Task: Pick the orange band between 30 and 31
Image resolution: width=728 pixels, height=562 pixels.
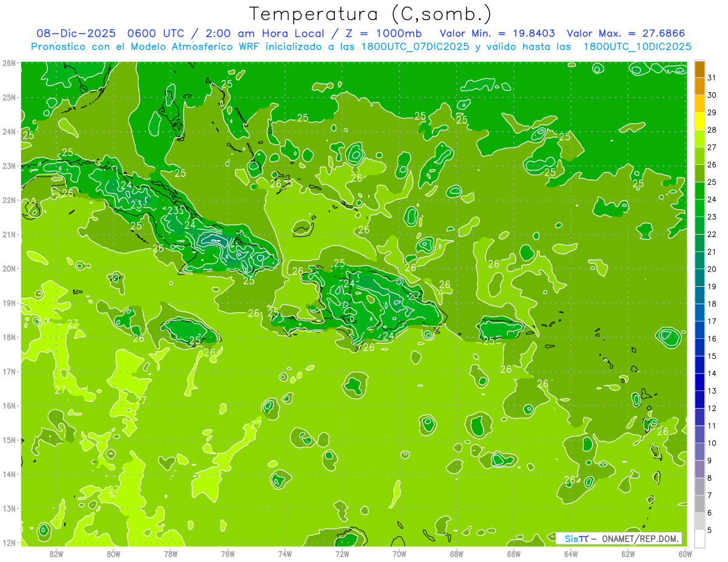Action: [x=699, y=86]
